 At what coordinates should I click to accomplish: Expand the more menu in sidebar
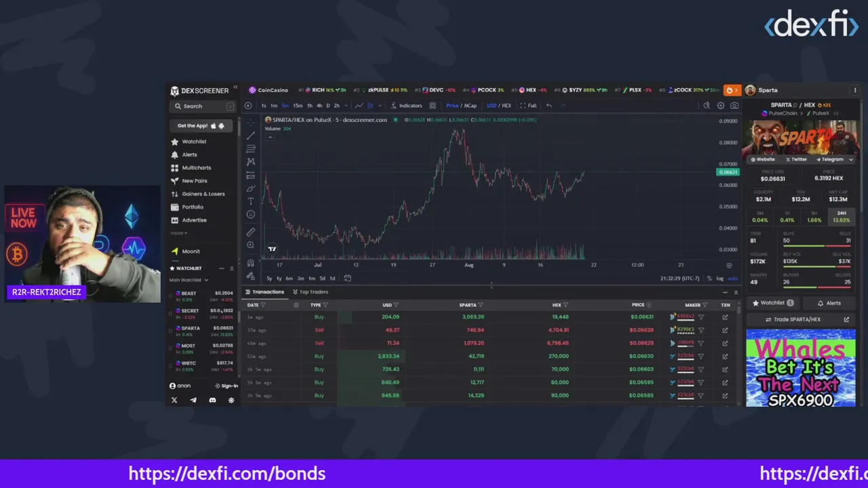click(178, 233)
